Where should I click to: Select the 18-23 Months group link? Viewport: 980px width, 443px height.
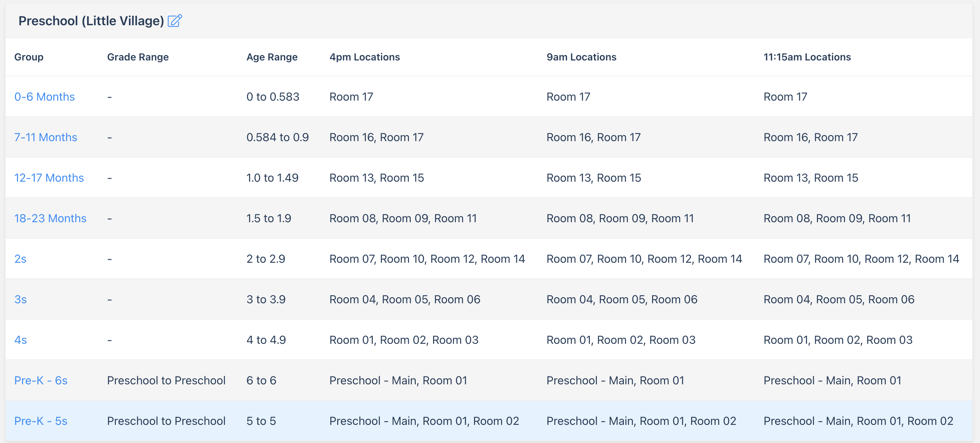[x=50, y=218]
